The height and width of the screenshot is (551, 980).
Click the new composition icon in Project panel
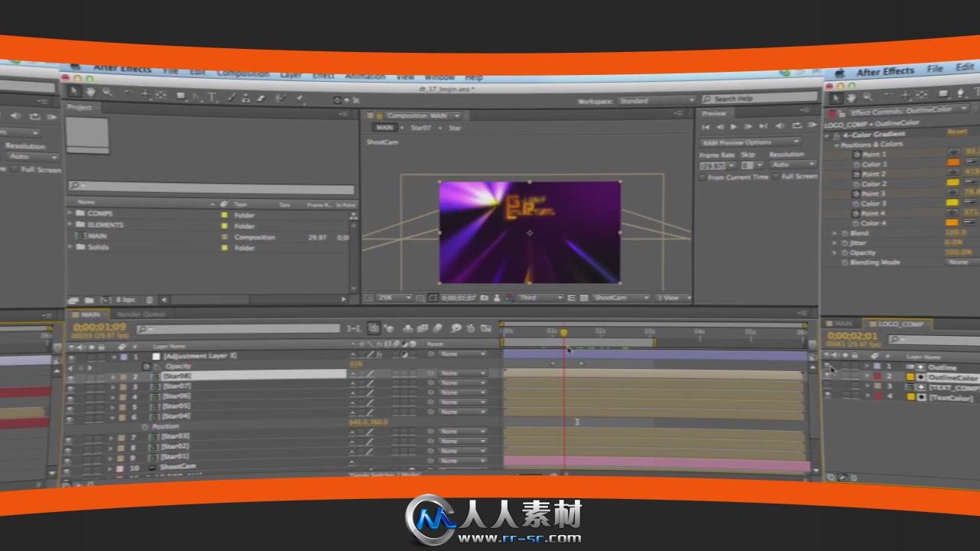tap(106, 300)
